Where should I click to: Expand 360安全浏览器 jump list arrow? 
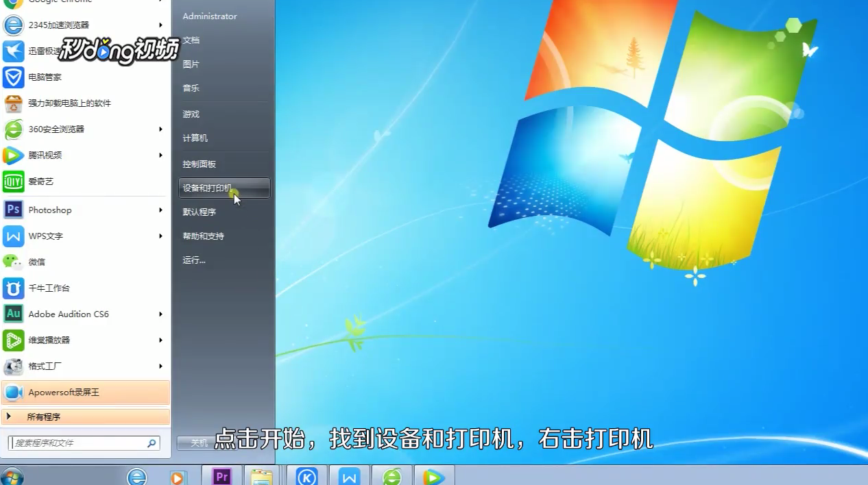161,129
